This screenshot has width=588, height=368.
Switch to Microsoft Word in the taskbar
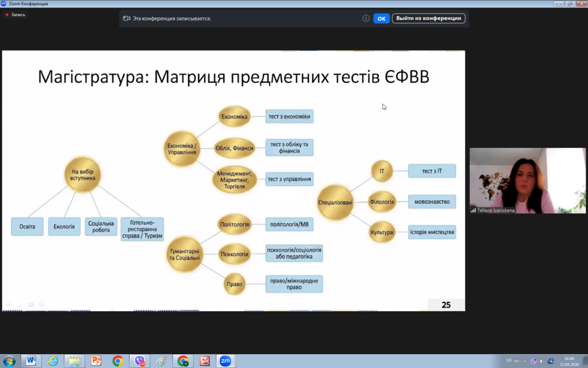pyautogui.click(x=31, y=361)
